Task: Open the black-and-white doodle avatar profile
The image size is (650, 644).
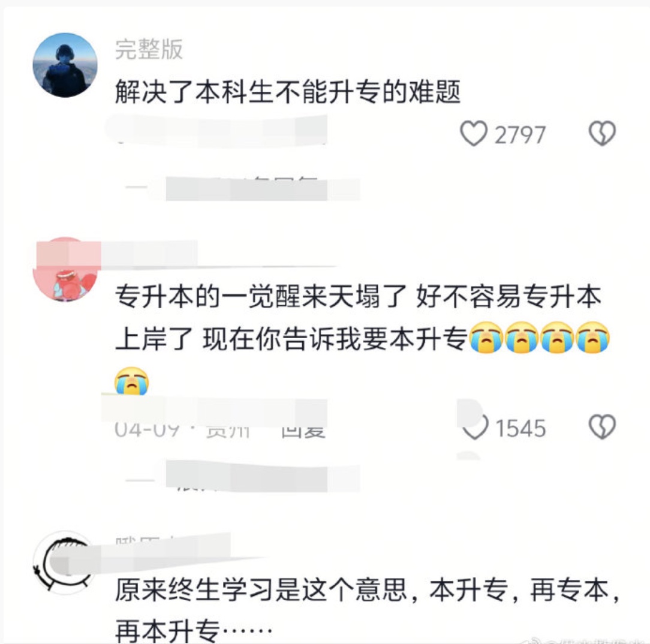Action: pyautogui.click(x=64, y=563)
